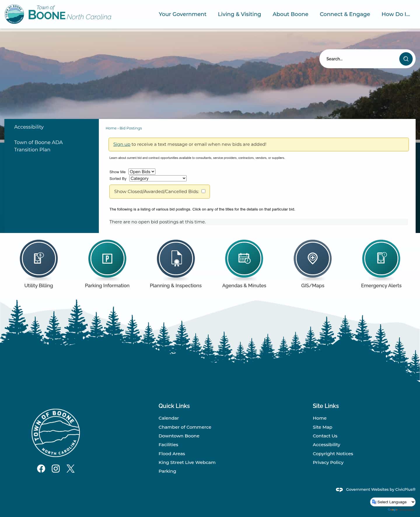Viewport: 420px width, 517px height.
Task: Click the Utility Billing text label
Action: [x=39, y=285]
